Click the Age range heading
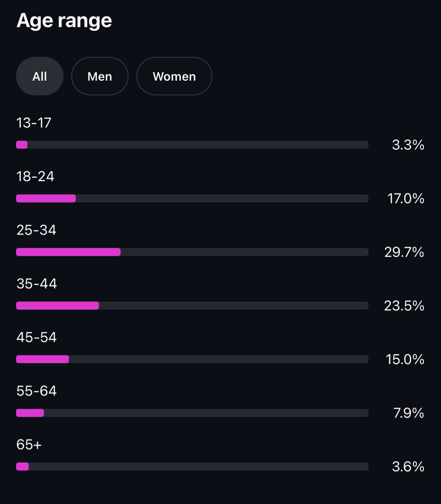441x504 pixels. (64, 20)
